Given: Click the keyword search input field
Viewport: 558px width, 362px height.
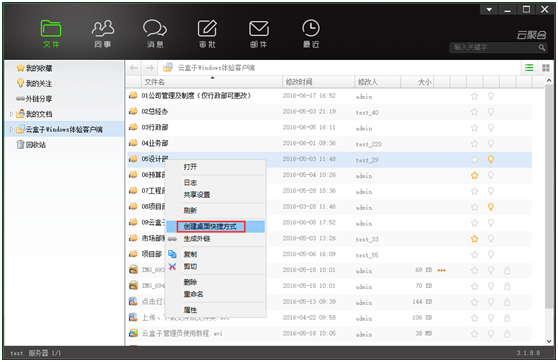Looking at the screenshot, I should click(495, 47).
